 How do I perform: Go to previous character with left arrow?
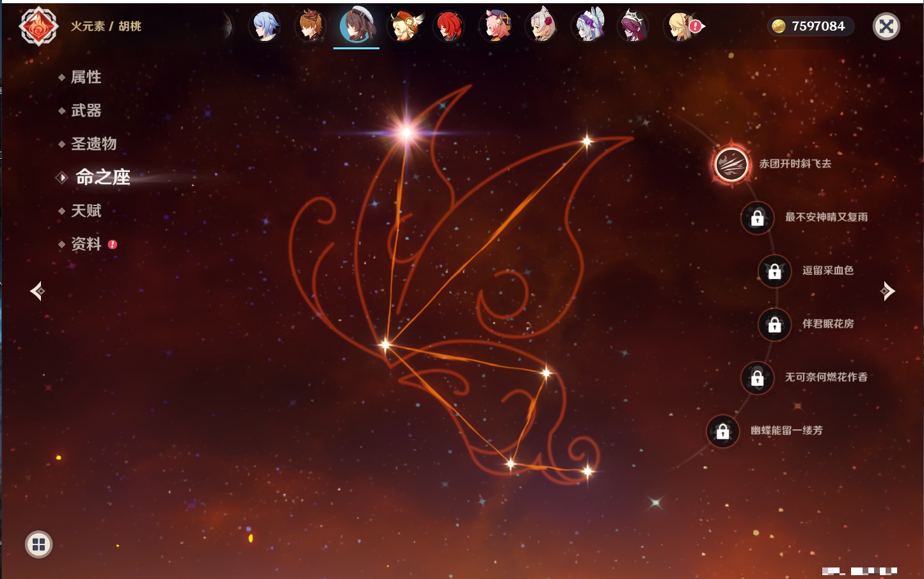click(37, 291)
